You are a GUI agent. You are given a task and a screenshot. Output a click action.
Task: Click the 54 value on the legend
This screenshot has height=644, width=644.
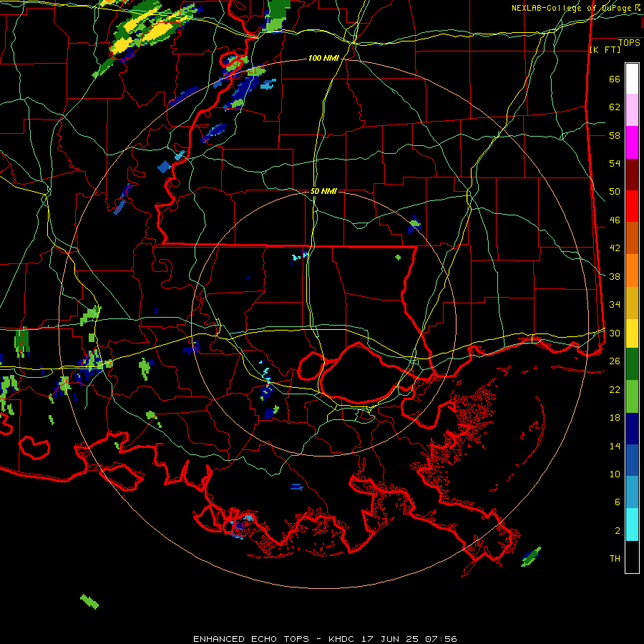coord(615,163)
